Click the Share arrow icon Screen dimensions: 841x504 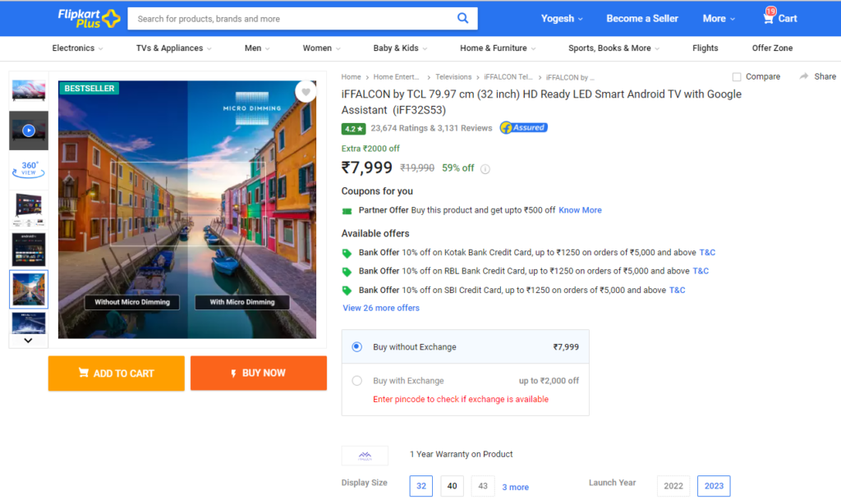[x=803, y=76]
